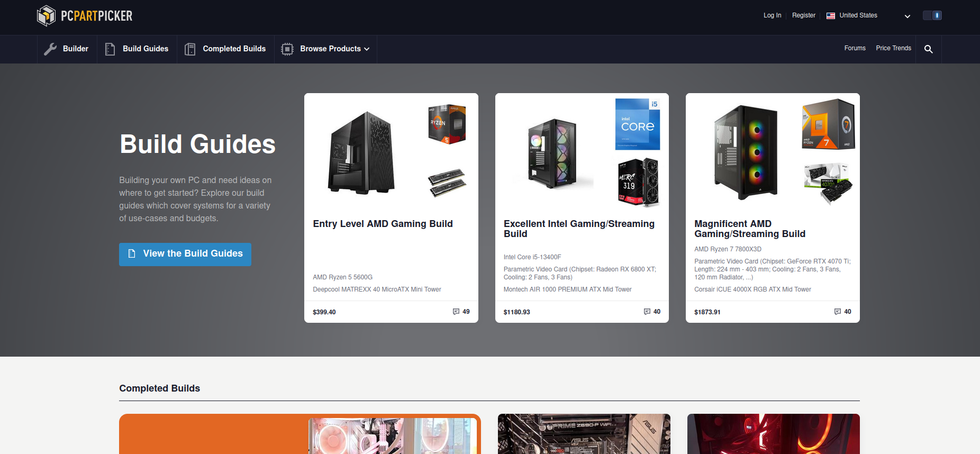The width and height of the screenshot is (980, 454).
Task: Click the RAM sticks image
Action: [447, 183]
